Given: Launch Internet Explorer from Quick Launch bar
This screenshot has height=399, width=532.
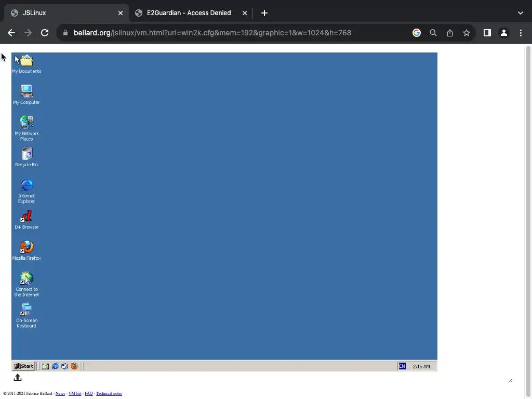Looking at the screenshot, I should click(55, 366).
